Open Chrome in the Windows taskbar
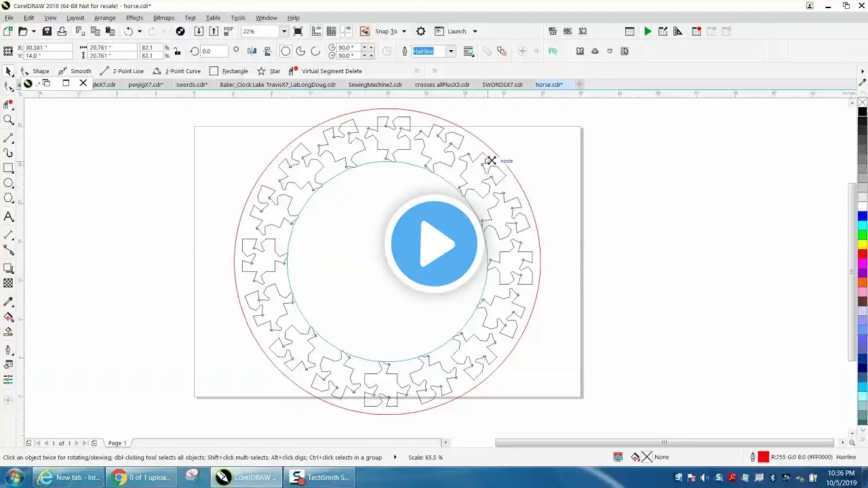This screenshot has height=488, width=868. [143, 477]
